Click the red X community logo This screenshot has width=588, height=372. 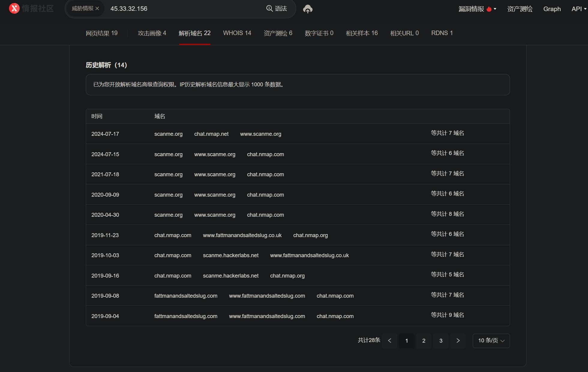tap(14, 8)
